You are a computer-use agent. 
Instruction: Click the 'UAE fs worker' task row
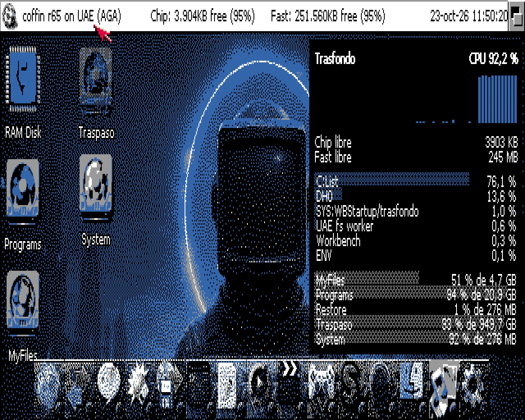coord(416,226)
